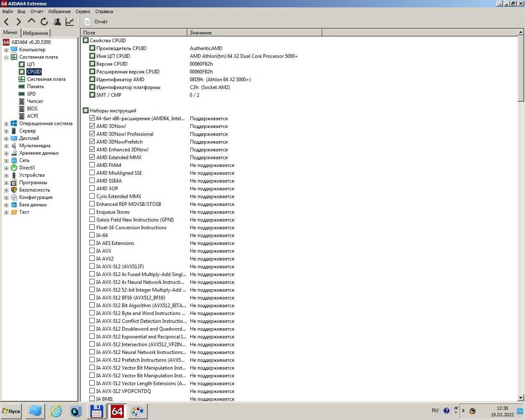Select the Идентификатор платформы row

pyautogui.click(x=299, y=87)
